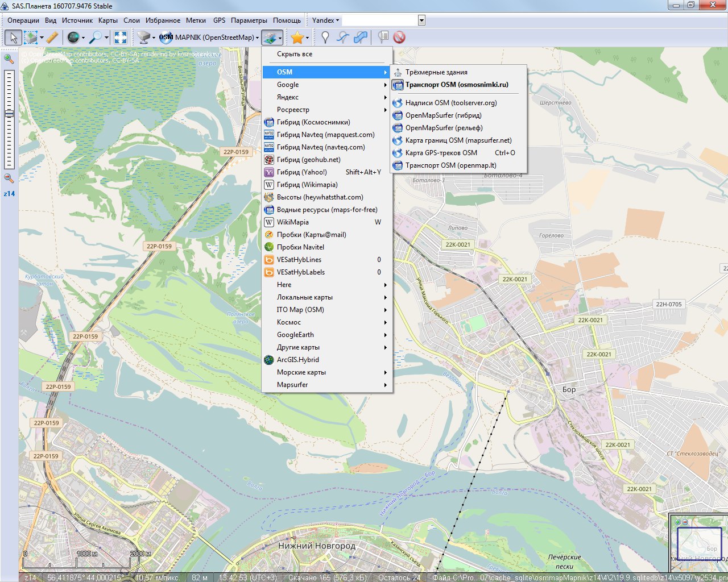This screenshot has height=582, width=728.
Task: Select the Гибрид (Wikimapia) layer
Action: [327, 185]
